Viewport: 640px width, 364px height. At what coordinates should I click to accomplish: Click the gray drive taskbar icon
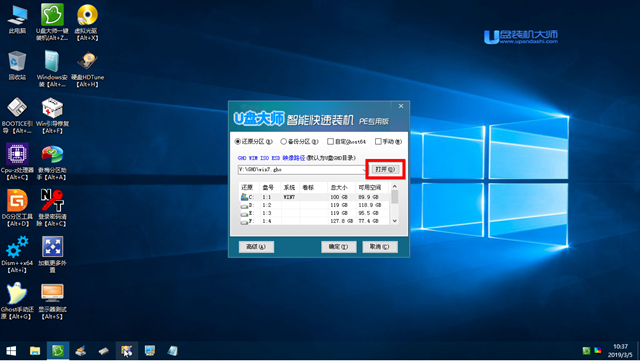[x=104, y=351]
